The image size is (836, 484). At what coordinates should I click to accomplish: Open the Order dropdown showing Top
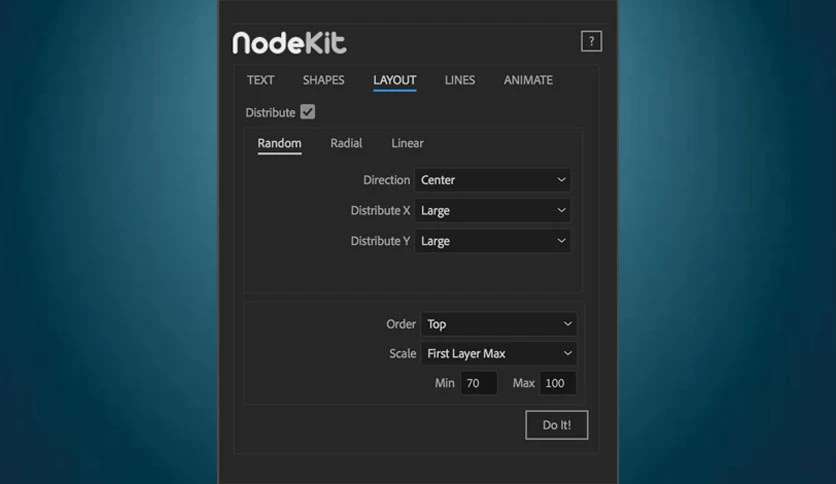pyautogui.click(x=499, y=324)
